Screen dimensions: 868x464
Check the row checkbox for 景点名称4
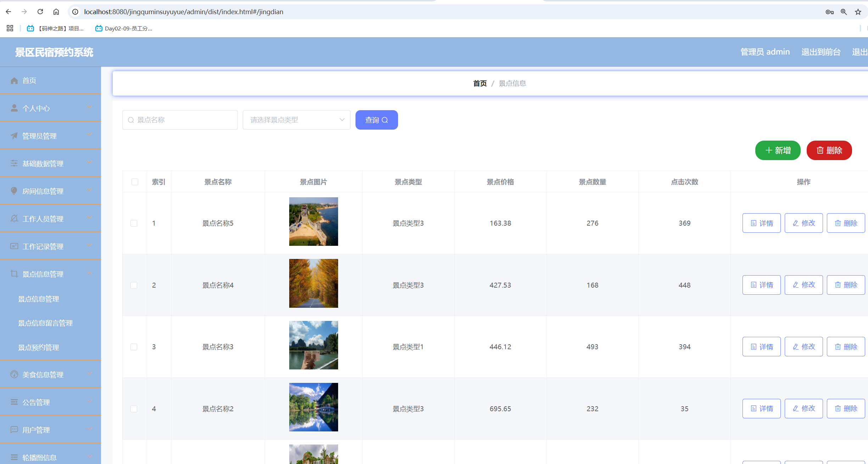click(134, 285)
